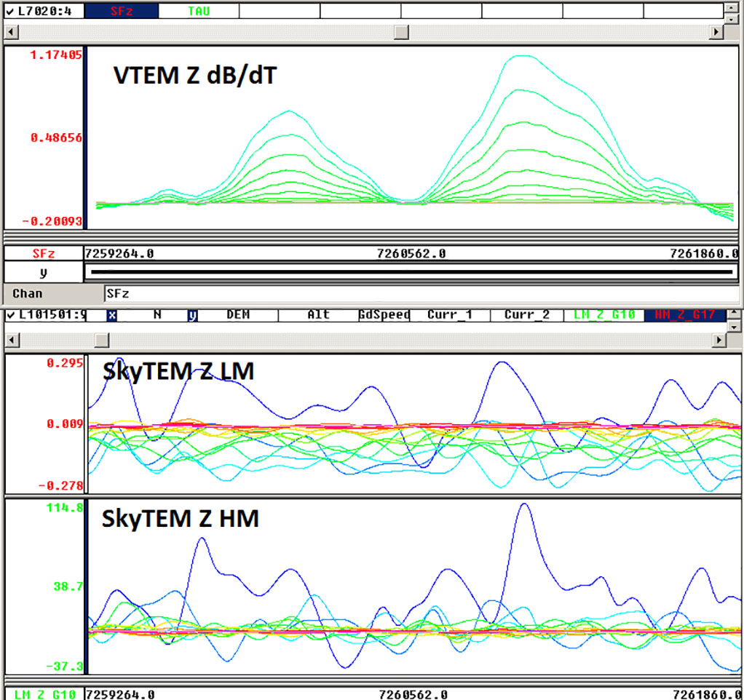Click the left scroll arrow under the SFz header

click(x=12, y=32)
